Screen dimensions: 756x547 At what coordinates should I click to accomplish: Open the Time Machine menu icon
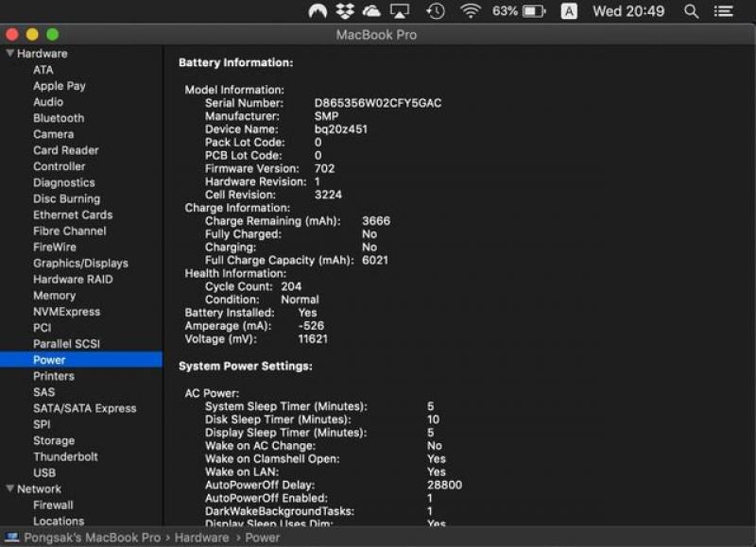[436, 11]
